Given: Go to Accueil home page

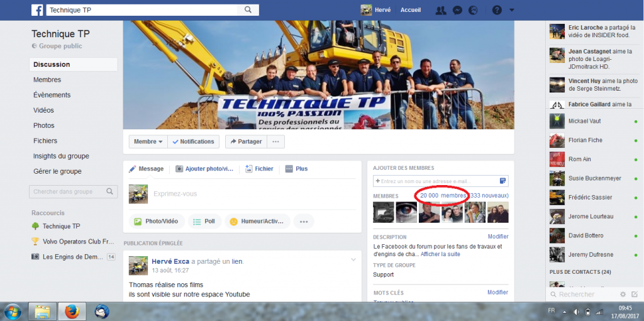Looking at the screenshot, I should pos(411,10).
